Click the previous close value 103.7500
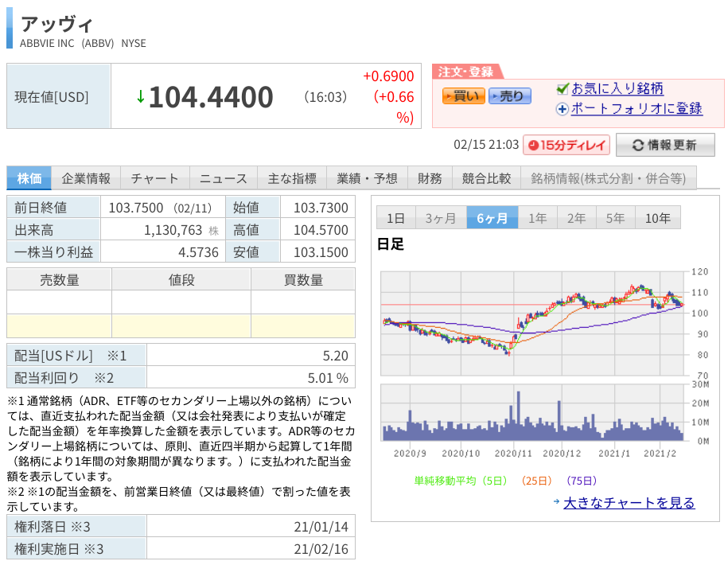 point(135,208)
